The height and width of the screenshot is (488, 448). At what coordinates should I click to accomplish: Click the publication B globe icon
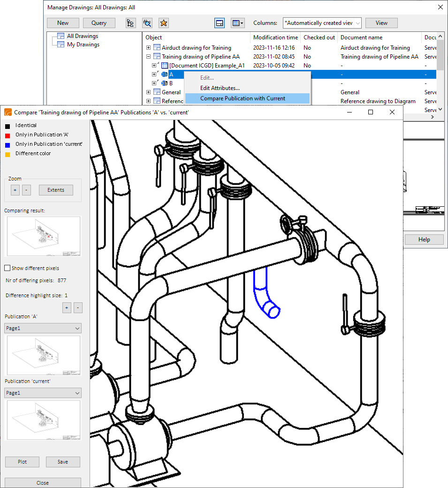[x=164, y=83]
